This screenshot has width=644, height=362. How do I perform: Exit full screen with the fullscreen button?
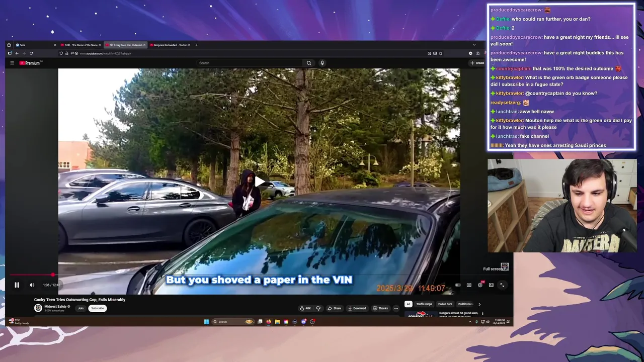pyautogui.click(x=502, y=285)
